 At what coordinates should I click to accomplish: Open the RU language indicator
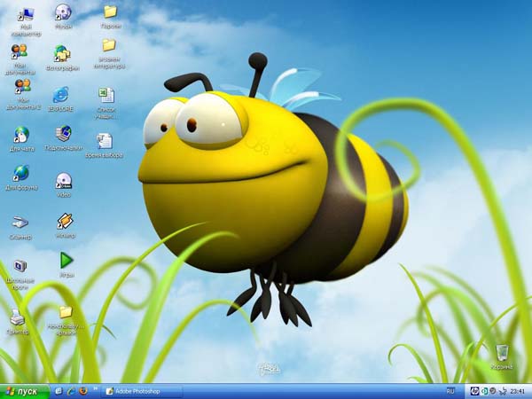[450, 391]
